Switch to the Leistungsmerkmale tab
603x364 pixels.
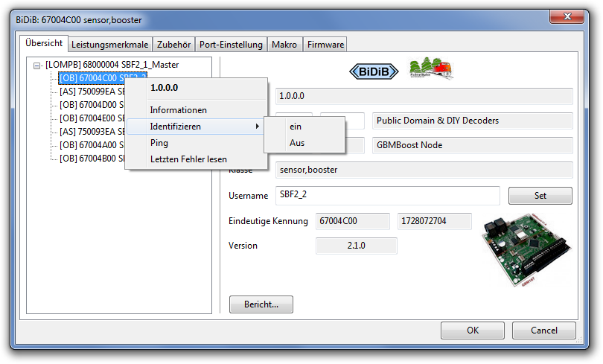click(110, 45)
